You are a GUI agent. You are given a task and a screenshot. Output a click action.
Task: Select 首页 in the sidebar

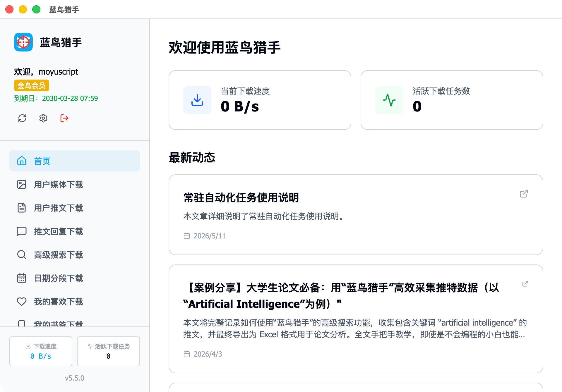[x=75, y=161]
